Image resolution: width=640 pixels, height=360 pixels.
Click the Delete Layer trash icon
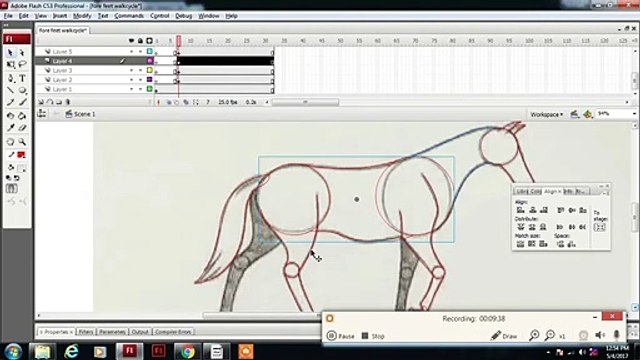(x=68, y=102)
